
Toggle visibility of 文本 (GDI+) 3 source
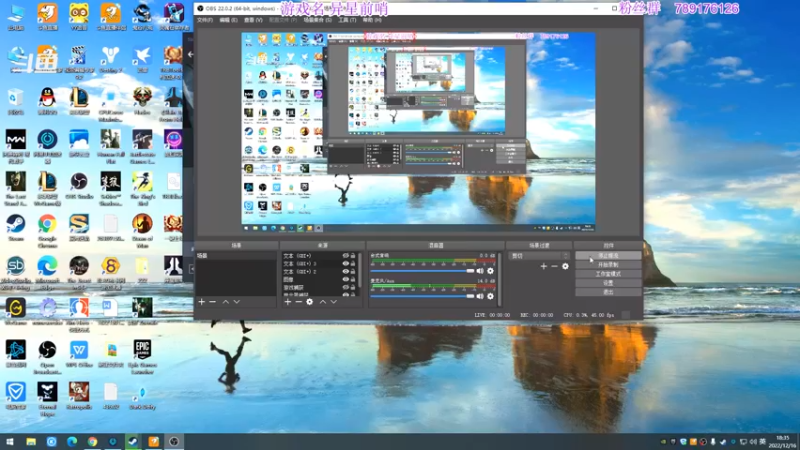click(345, 264)
